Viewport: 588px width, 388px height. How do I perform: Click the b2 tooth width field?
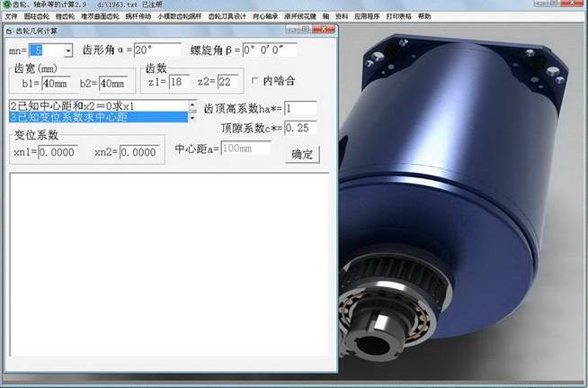[x=113, y=83]
